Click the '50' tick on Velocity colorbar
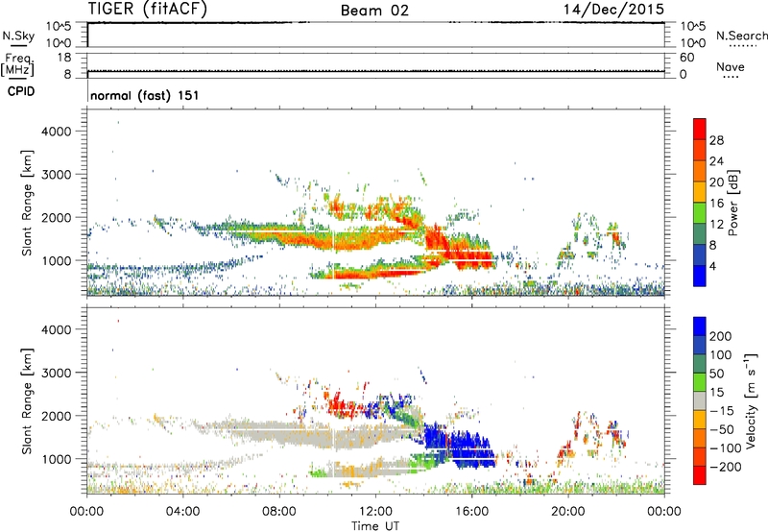768x532 pixels. [x=717, y=374]
